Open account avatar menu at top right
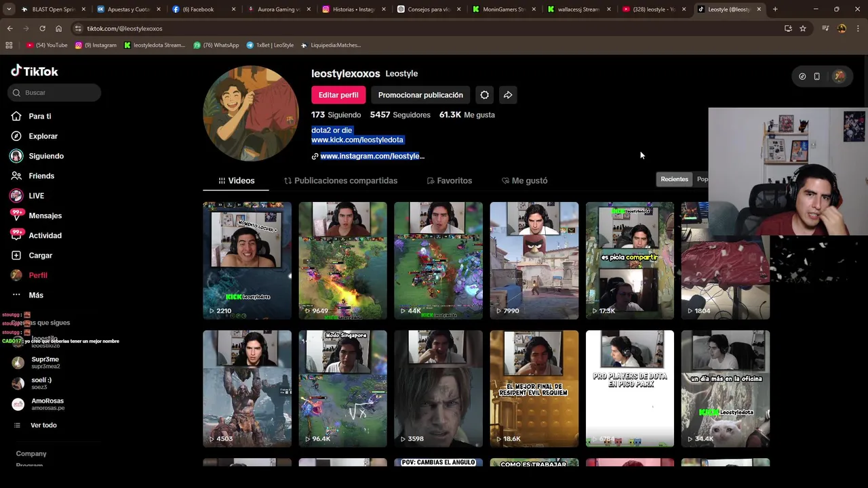The image size is (868, 488). 840,77
